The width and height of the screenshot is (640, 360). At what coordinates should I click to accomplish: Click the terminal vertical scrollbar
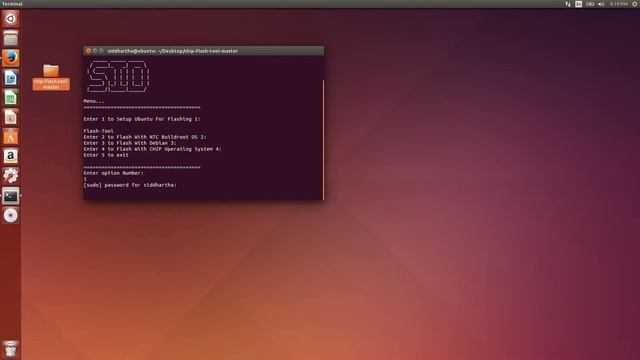[323, 140]
